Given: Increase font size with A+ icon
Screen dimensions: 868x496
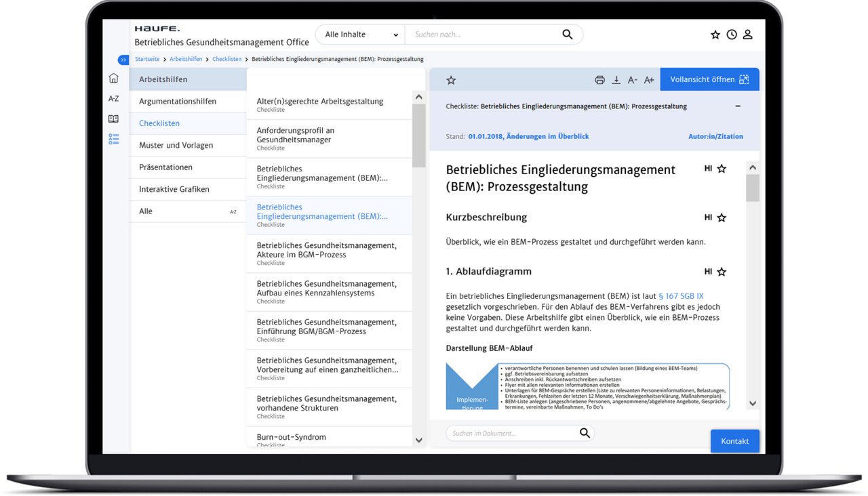Looking at the screenshot, I should [x=649, y=80].
